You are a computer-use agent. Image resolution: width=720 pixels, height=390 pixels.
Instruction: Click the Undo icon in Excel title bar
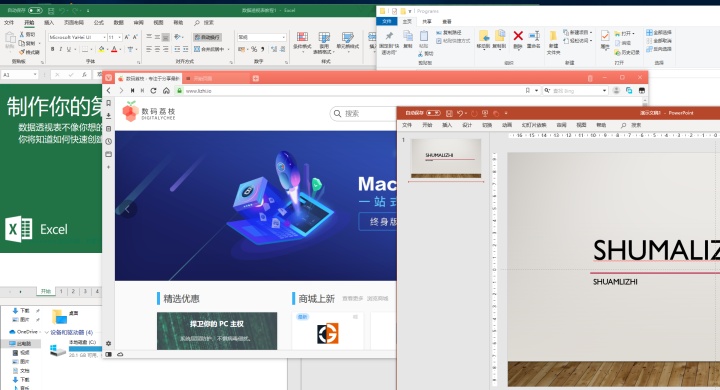62,10
